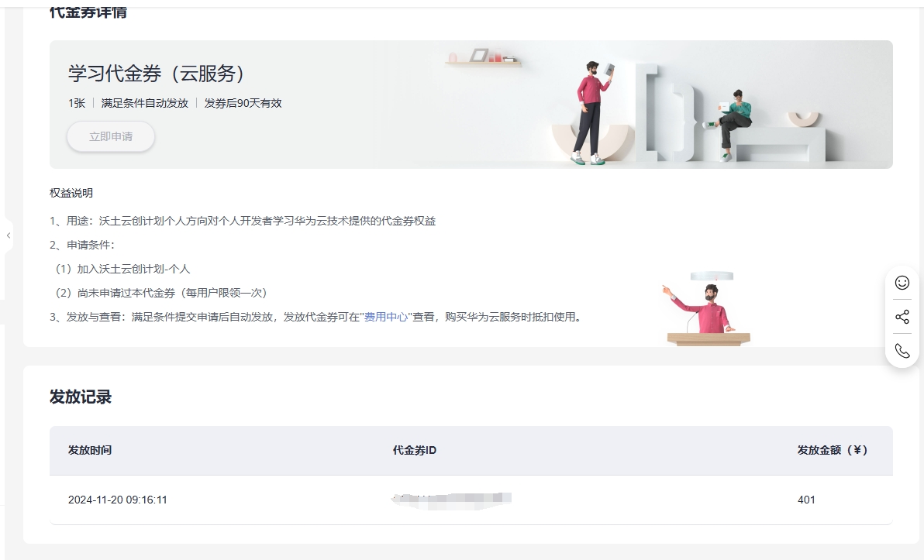Screen dimensions: 924x560
Task: Click the 2024-11-20 09:16:11 time cell
Action: point(117,500)
